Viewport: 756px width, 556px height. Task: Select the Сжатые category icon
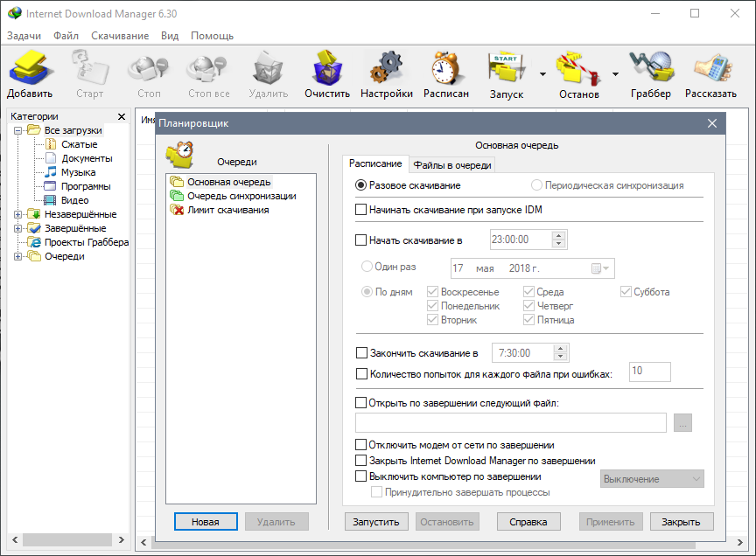point(51,144)
